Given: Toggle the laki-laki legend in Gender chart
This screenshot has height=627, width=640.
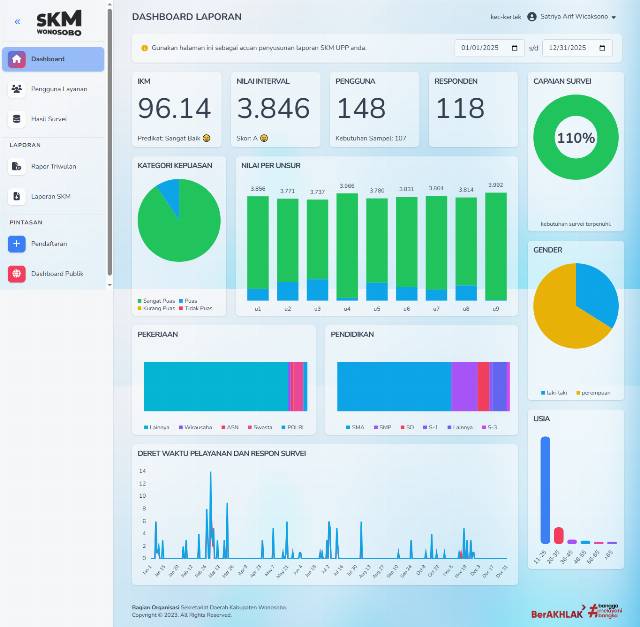Looking at the screenshot, I should click(x=554, y=393).
